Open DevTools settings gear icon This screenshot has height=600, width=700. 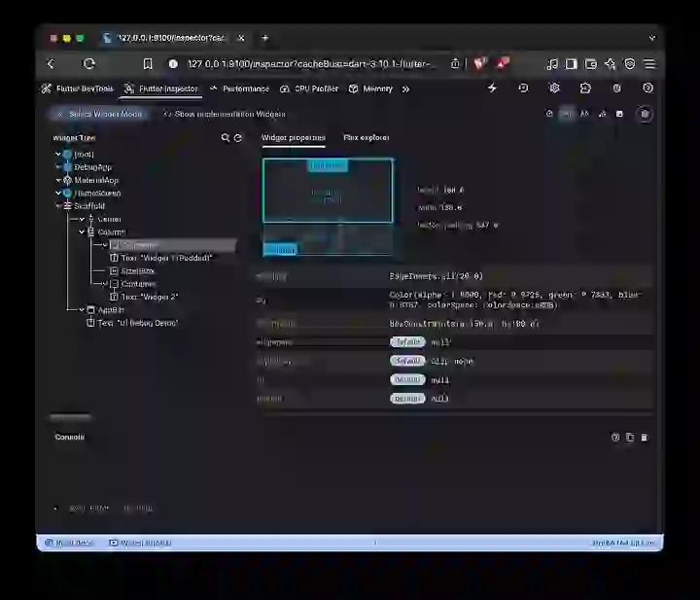pyautogui.click(x=554, y=88)
